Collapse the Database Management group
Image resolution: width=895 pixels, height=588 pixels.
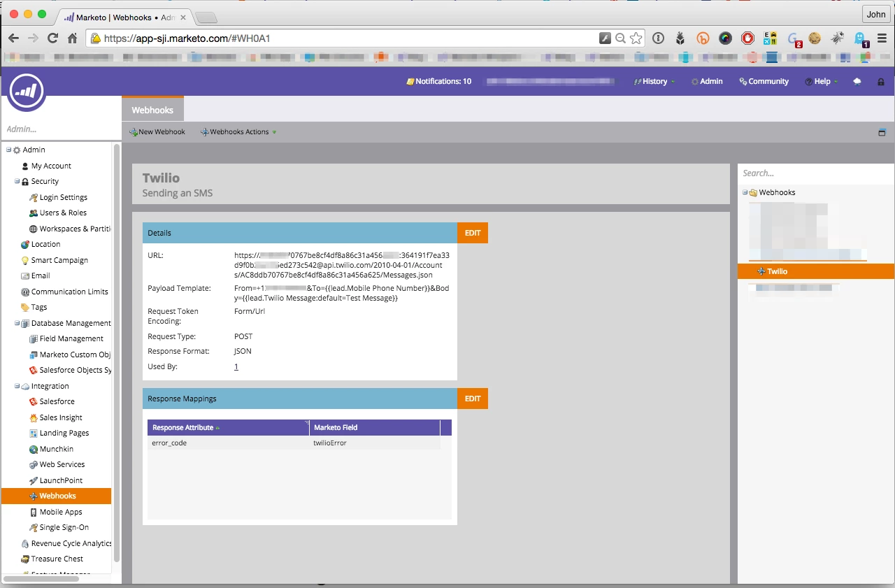[x=17, y=323]
